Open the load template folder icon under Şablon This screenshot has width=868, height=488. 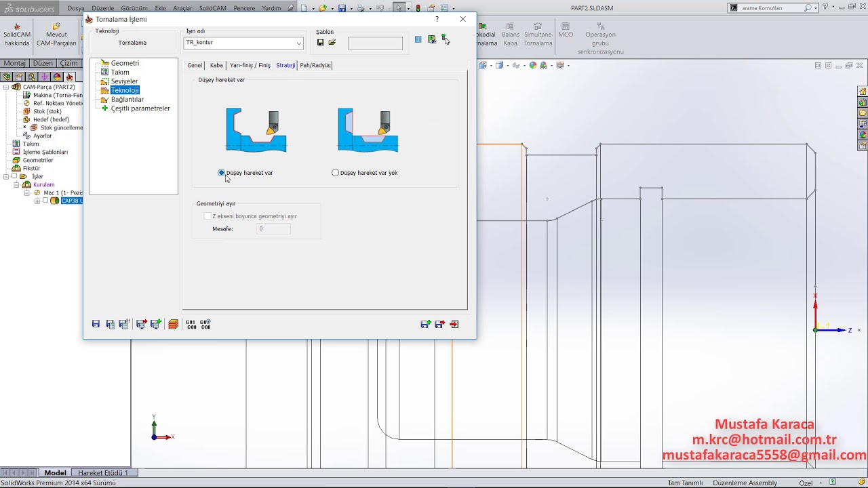(x=332, y=43)
